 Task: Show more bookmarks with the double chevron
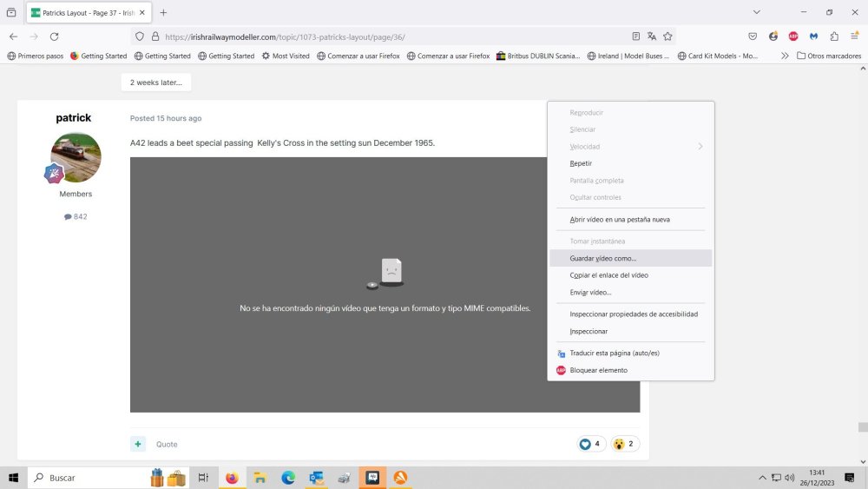tap(785, 56)
